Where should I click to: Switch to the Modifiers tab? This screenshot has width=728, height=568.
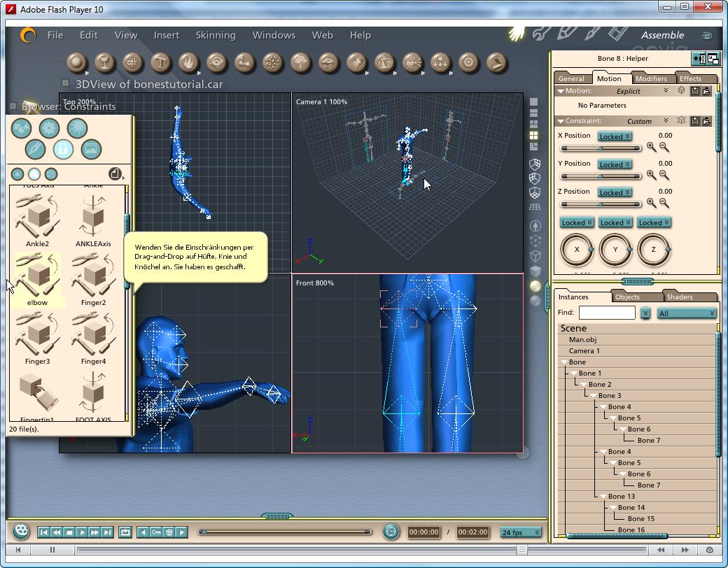[x=651, y=78]
